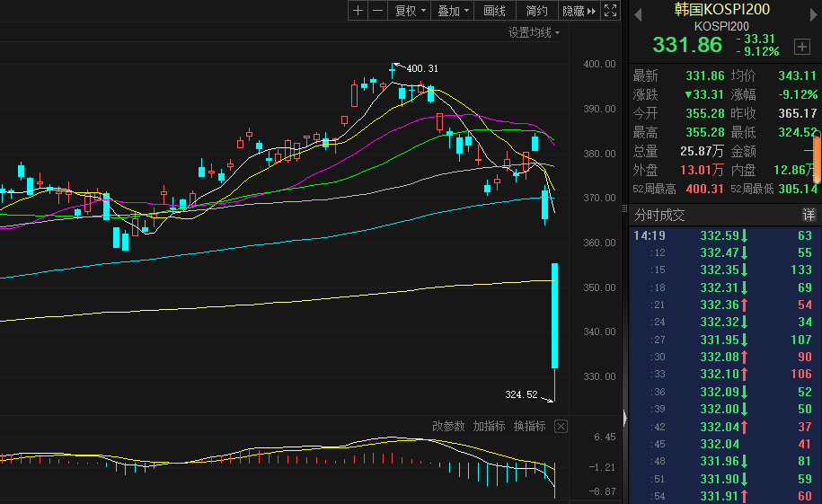Select the 分时成交 panel header
Viewport: 822px width, 504px height.
pyautogui.click(x=659, y=215)
